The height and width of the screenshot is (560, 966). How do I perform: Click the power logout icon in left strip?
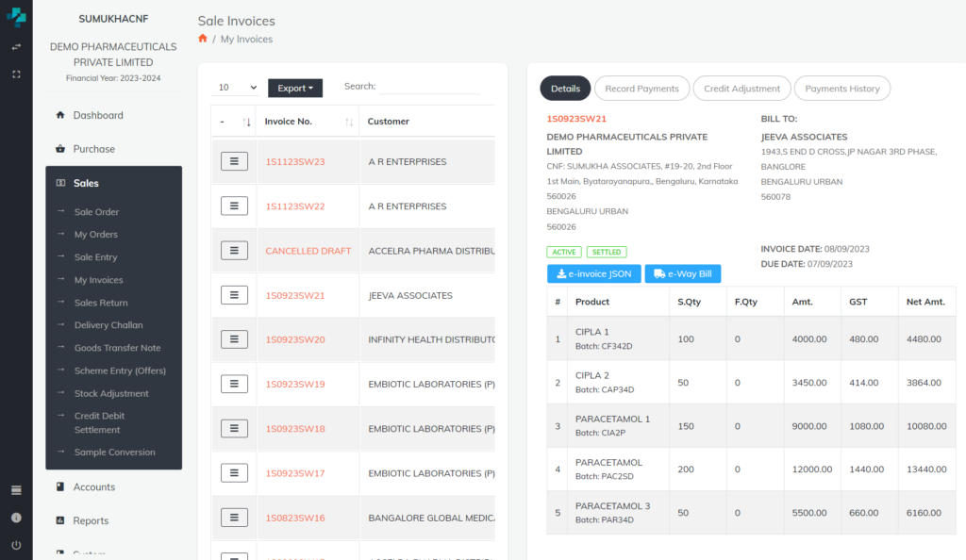coord(16,545)
